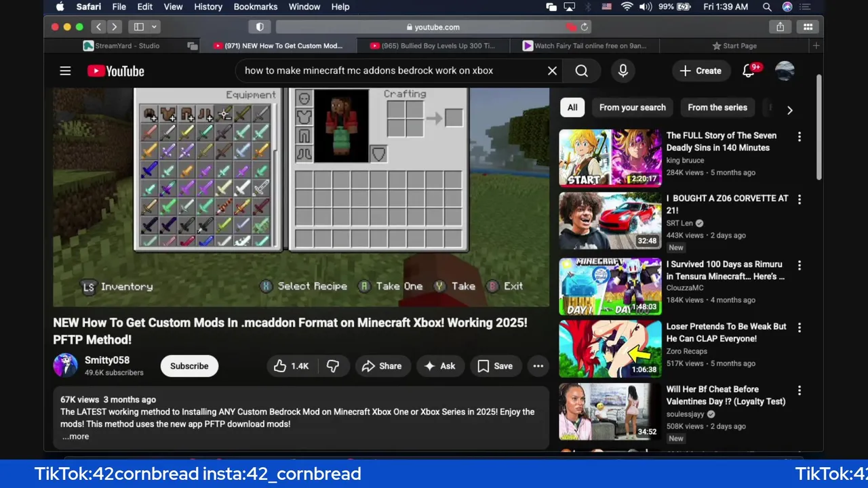Screen dimensions: 868x488
Task: Open options for Rimuru Minecraft video
Action: [x=800, y=265]
